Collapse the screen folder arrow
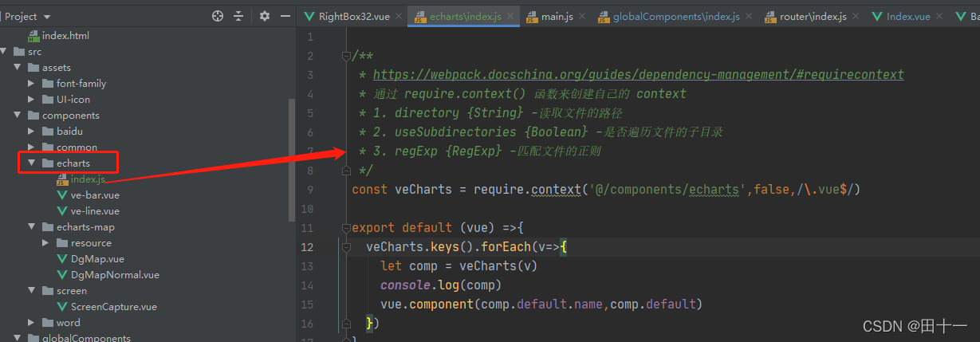980x342 pixels. coord(31,291)
